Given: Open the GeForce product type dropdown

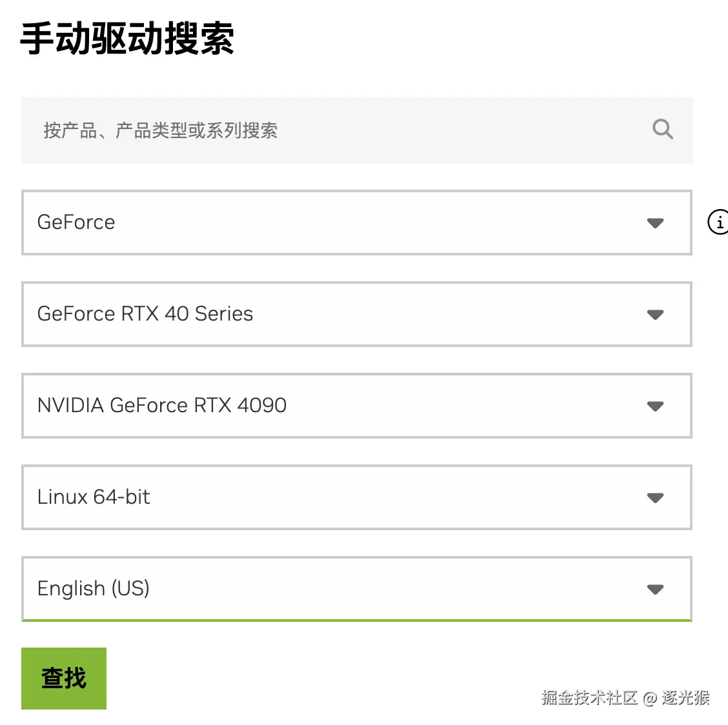Looking at the screenshot, I should pos(356,223).
